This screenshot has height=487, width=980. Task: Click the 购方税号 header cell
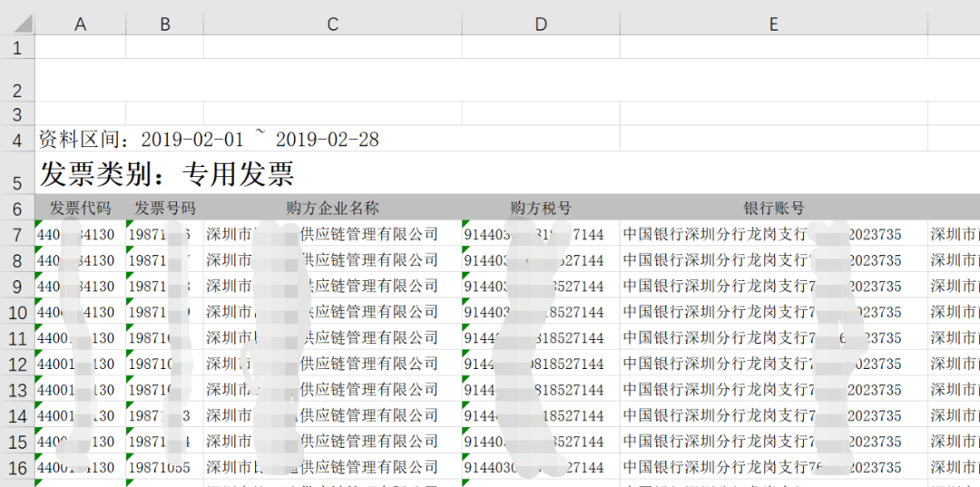click(x=541, y=208)
